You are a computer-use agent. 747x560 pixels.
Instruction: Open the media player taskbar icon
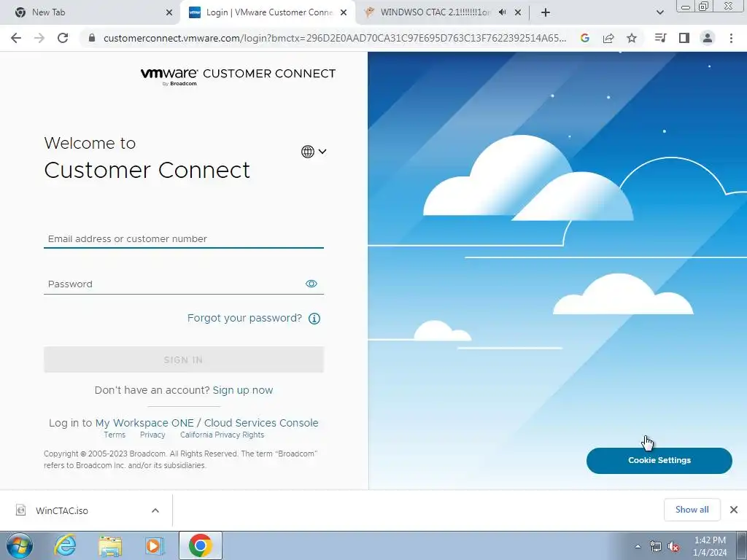click(154, 545)
